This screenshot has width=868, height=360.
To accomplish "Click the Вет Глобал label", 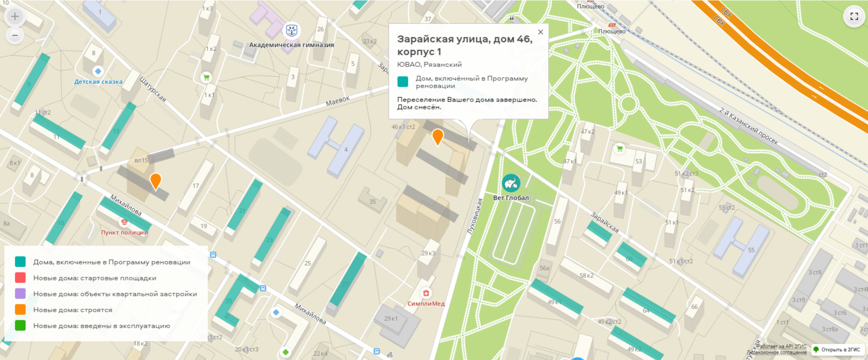I will pos(511,198).
